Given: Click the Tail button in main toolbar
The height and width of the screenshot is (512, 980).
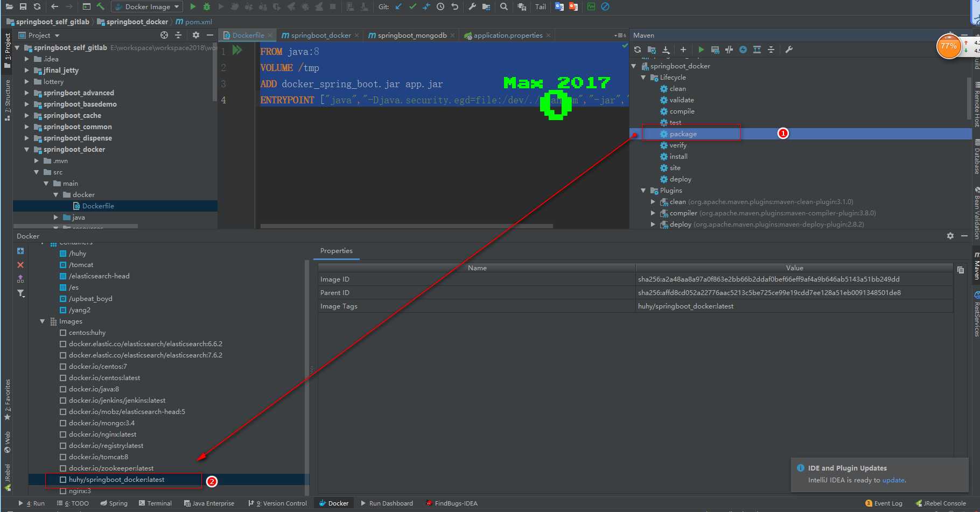Looking at the screenshot, I should 540,6.
